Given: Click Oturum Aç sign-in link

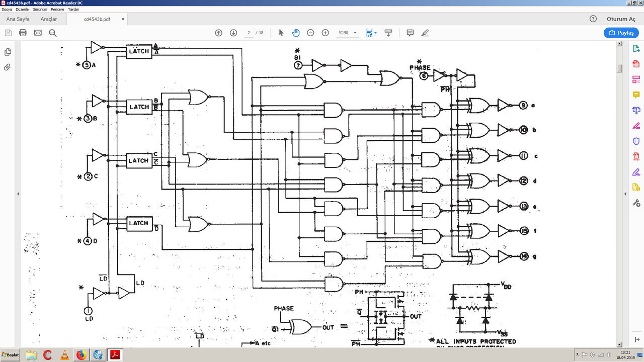Looking at the screenshot, I should tap(621, 19).
